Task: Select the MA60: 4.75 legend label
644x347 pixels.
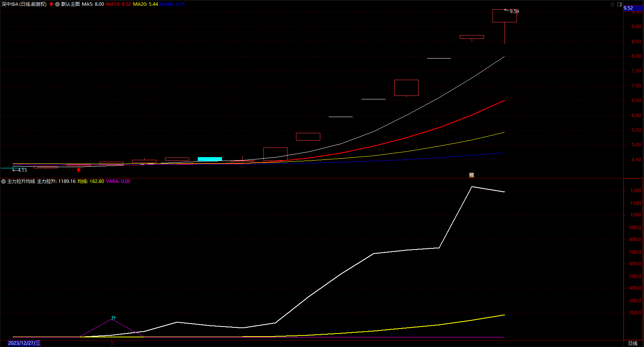Action: [172, 4]
